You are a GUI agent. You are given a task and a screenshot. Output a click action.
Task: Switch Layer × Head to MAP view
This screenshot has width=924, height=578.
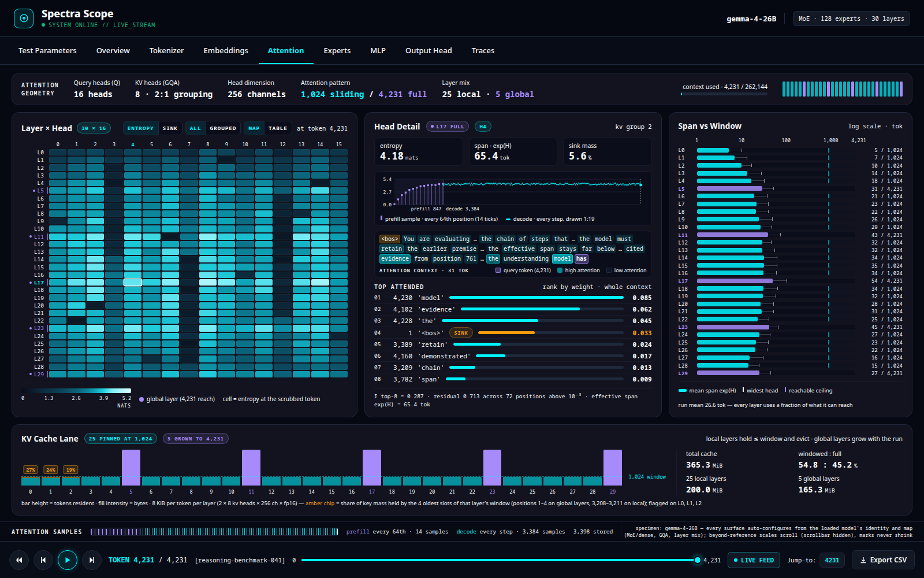tap(254, 128)
